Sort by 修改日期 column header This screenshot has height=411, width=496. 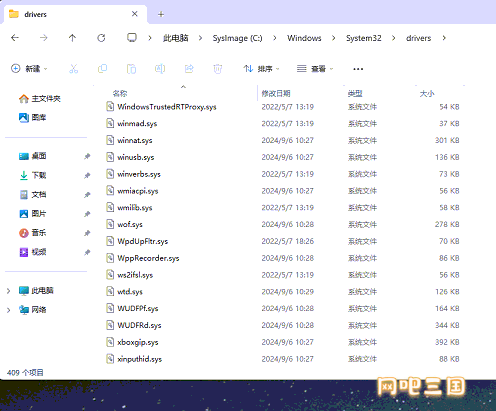(276, 93)
